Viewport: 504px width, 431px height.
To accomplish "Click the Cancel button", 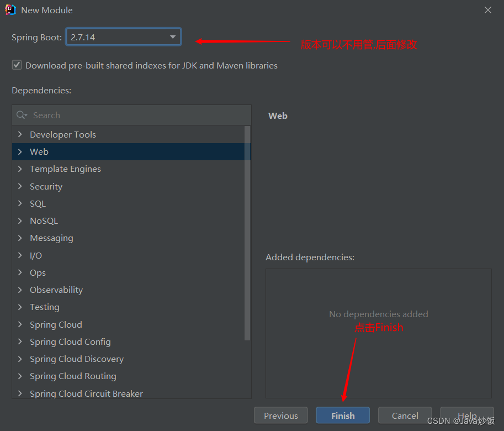I will point(405,415).
